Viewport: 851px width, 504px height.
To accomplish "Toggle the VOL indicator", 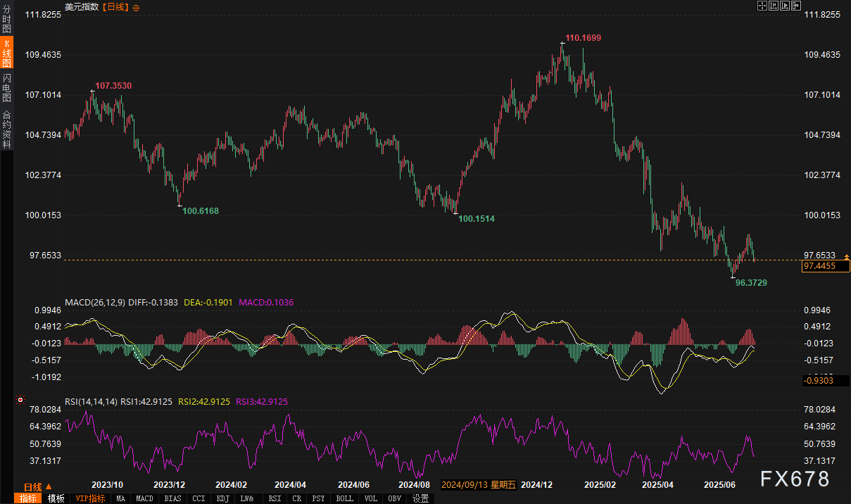I will [x=370, y=498].
